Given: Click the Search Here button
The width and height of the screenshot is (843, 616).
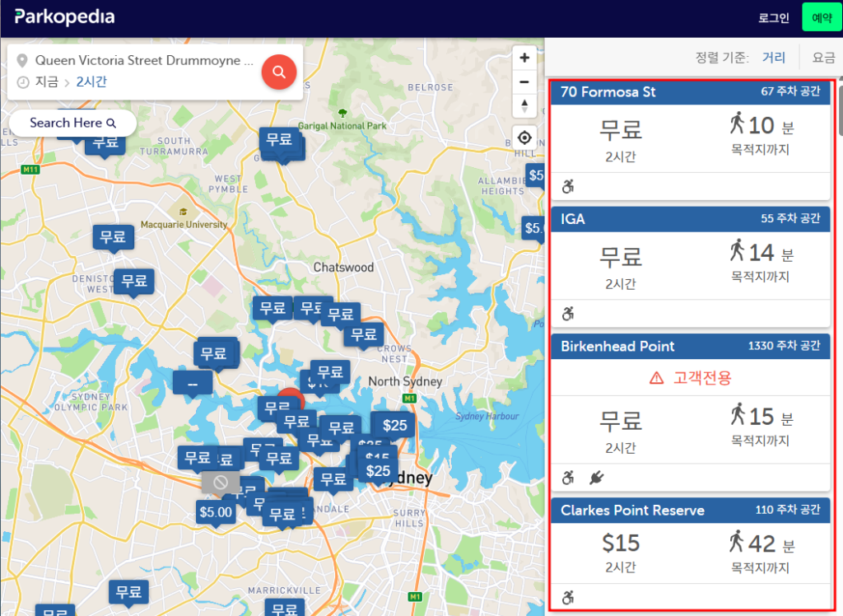Looking at the screenshot, I should click(x=72, y=123).
